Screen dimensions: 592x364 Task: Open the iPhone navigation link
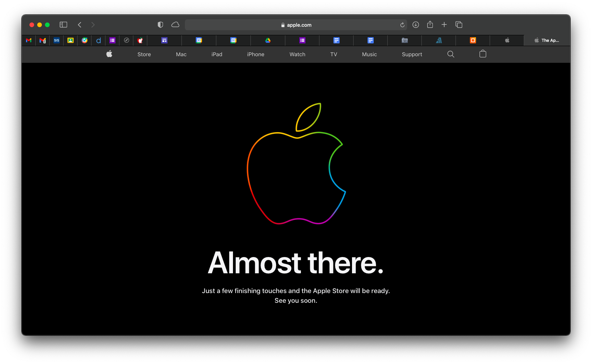coord(256,54)
